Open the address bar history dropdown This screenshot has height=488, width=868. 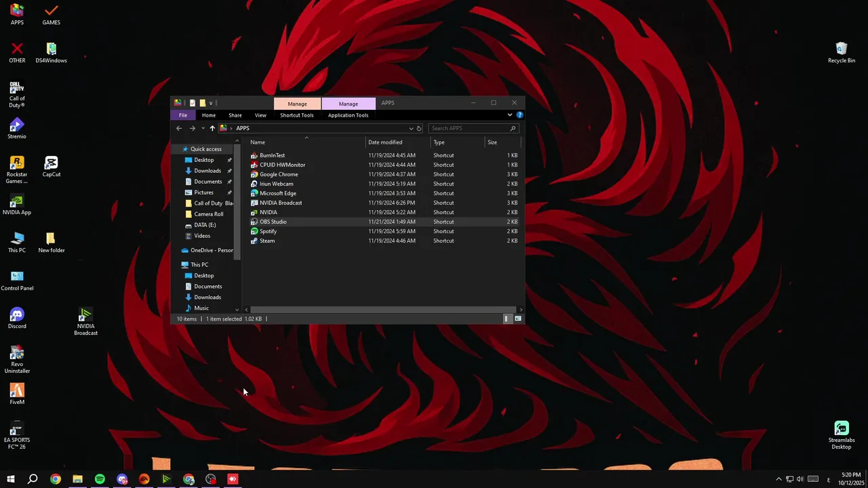coord(411,128)
